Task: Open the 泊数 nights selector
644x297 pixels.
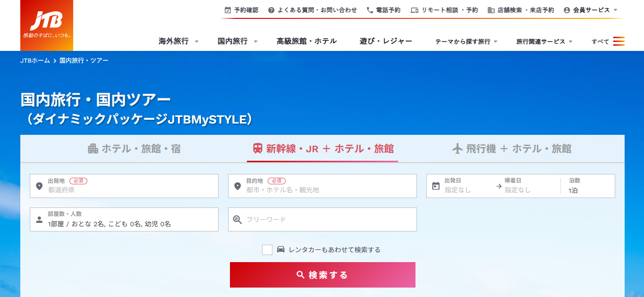Action: point(589,186)
